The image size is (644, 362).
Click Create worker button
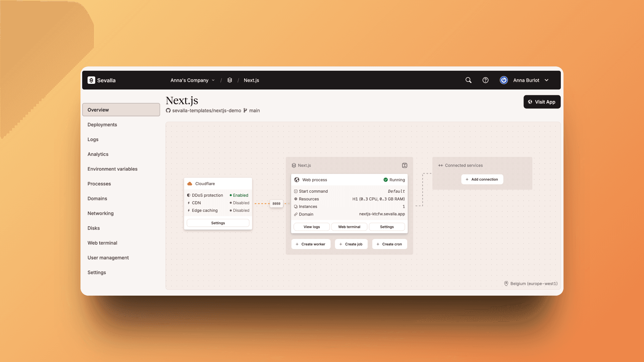[x=311, y=244]
